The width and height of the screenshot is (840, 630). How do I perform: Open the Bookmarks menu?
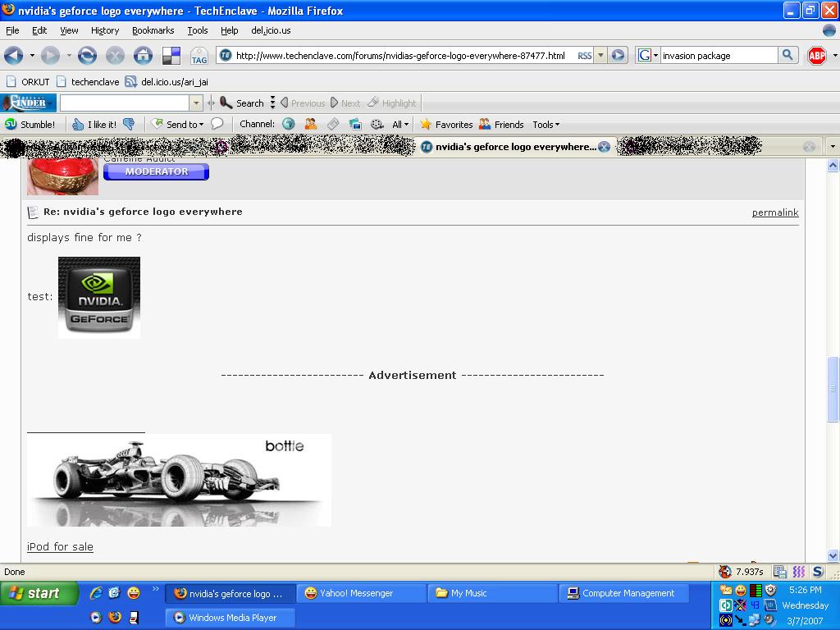(153, 30)
